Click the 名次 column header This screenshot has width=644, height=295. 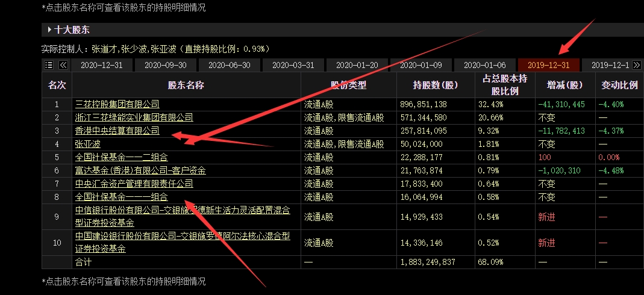pyautogui.click(x=57, y=85)
